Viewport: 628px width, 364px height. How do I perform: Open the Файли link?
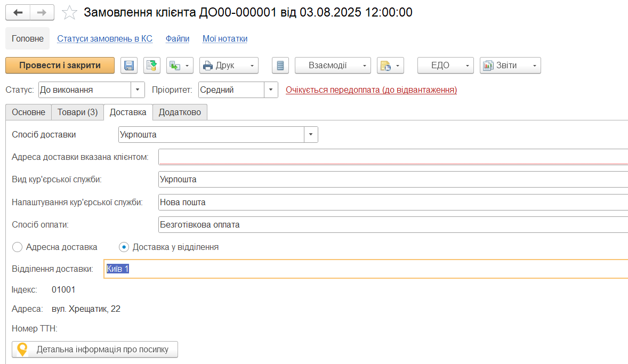click(x=178, y=38)
